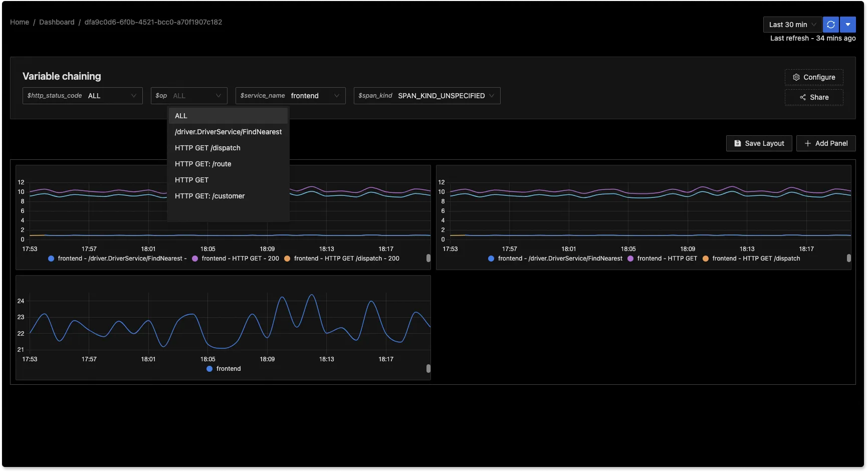This screenshot has height=472, width=868.
Task: Choose /driver.DriverService/FindNearest option
Action: coord(228,132)
